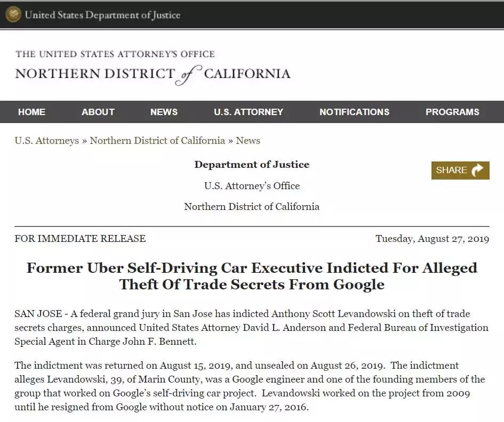Click the Department of Justice seal icon

tap(13, 15)
